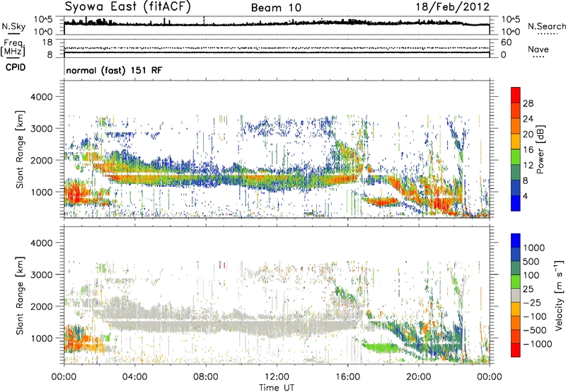566x392 pixels.
Task: Click the 'Slant Range [km]' label of velocity panel
Action: [x=20, y=295]
